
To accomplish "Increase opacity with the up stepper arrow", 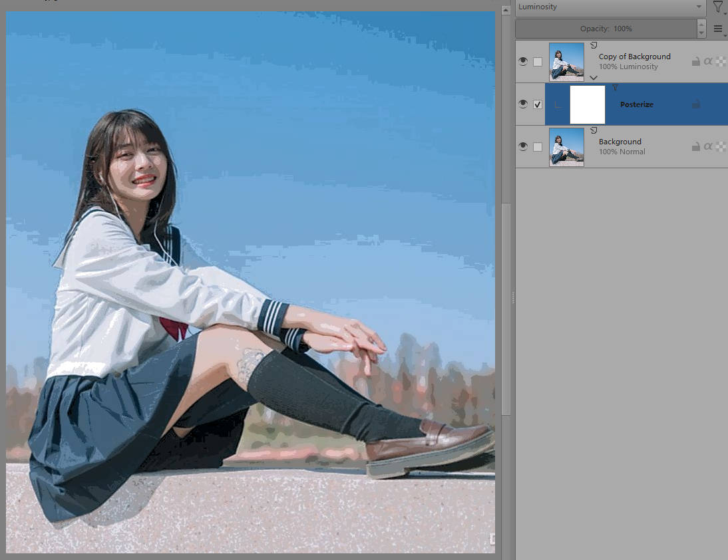I will (701, 25).
